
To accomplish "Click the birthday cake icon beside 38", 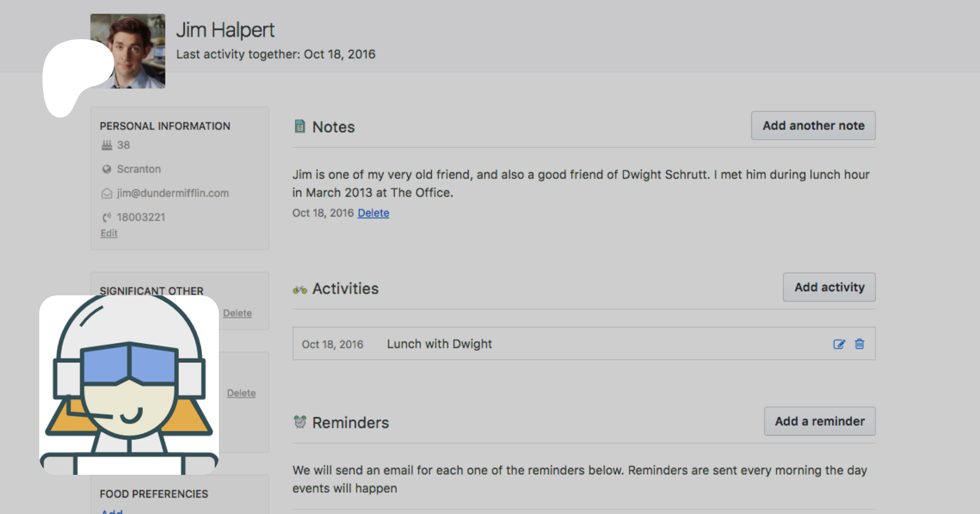I will click(x=107, y=145).
